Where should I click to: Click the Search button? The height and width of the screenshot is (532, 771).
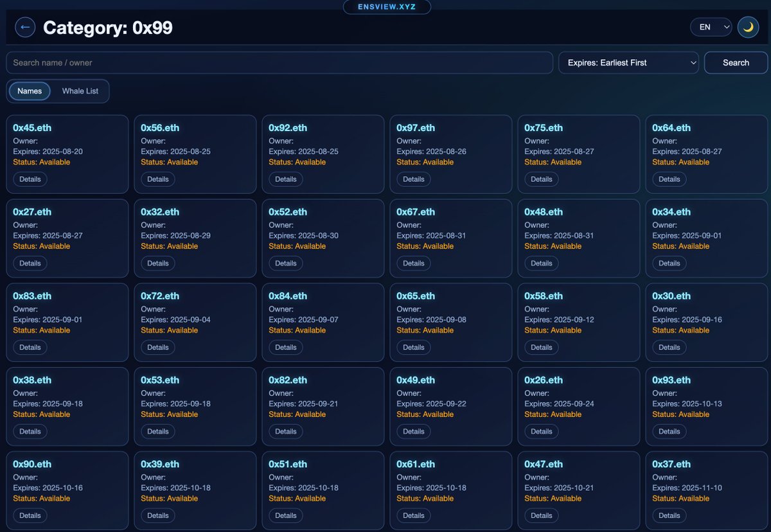[736, 62]
